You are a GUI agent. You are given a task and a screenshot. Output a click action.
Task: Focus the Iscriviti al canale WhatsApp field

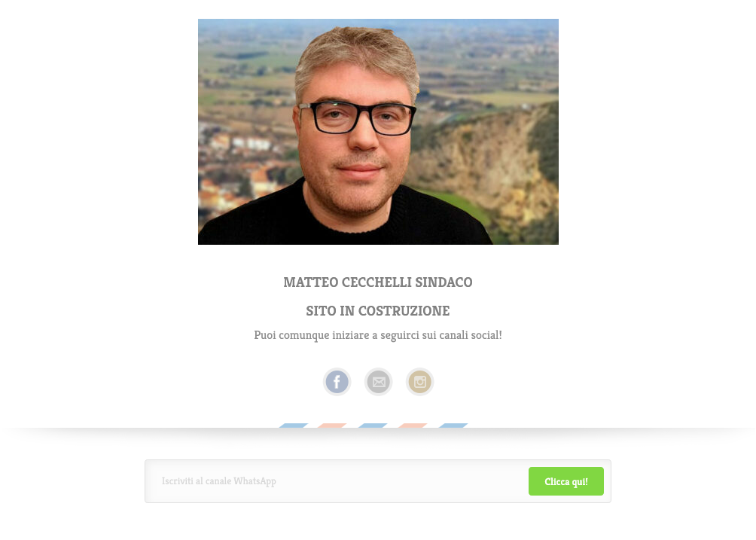coord(337,481)
